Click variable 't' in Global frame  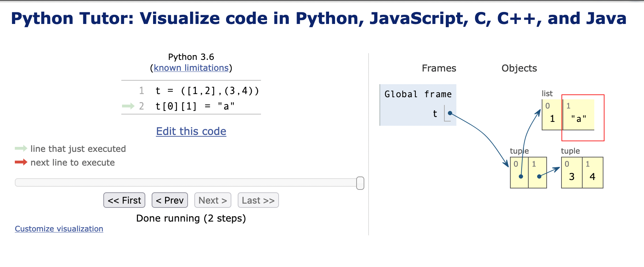tap(435, 114)
